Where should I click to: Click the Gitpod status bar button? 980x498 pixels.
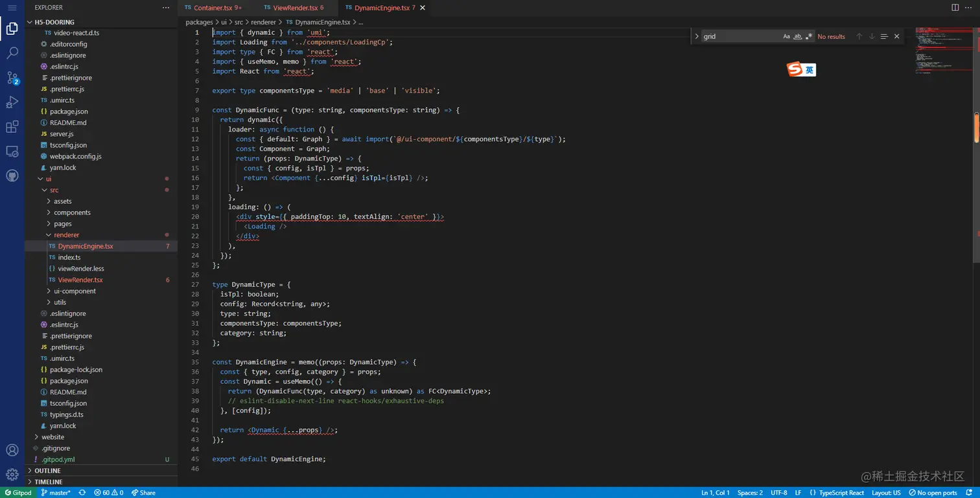click(17, 493)
